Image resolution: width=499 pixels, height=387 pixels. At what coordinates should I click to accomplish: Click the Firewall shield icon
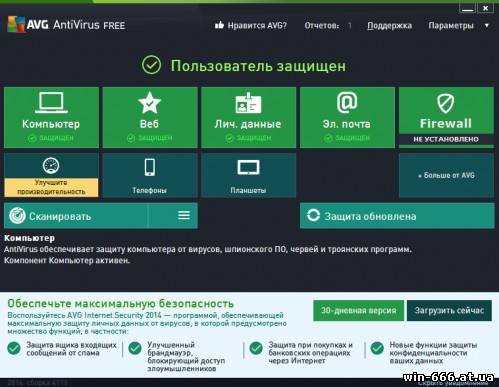tap(446, 103)
